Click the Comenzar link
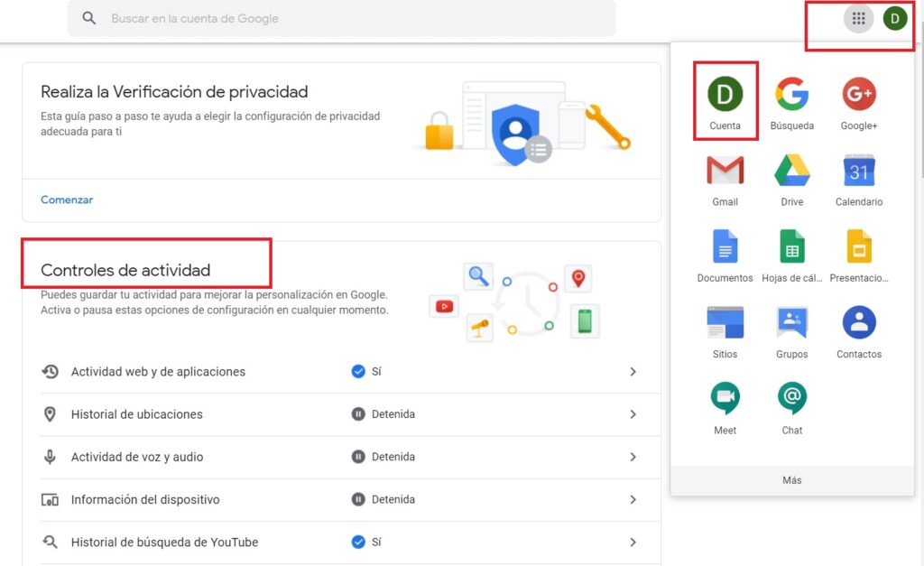 point(67,199)
